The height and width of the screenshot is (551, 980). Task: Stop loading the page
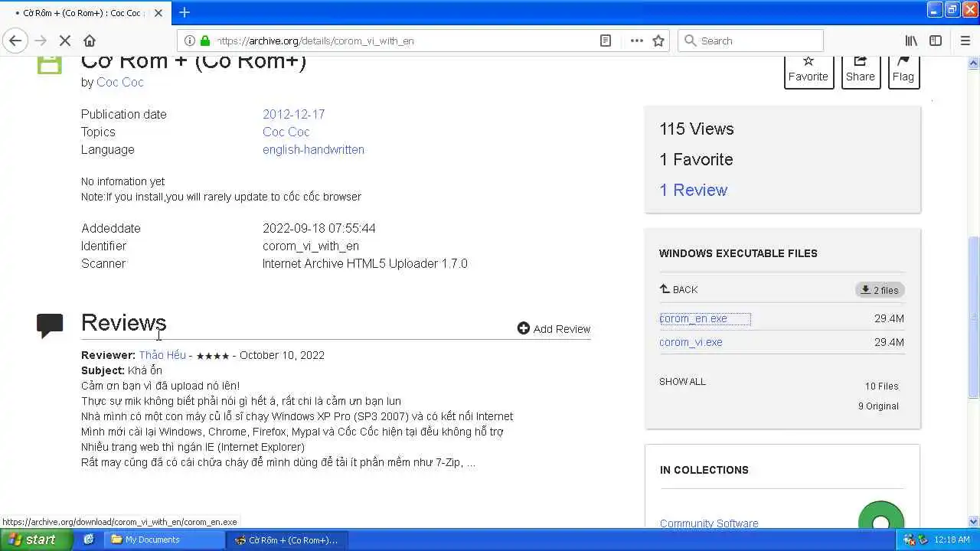click(64, 41)
